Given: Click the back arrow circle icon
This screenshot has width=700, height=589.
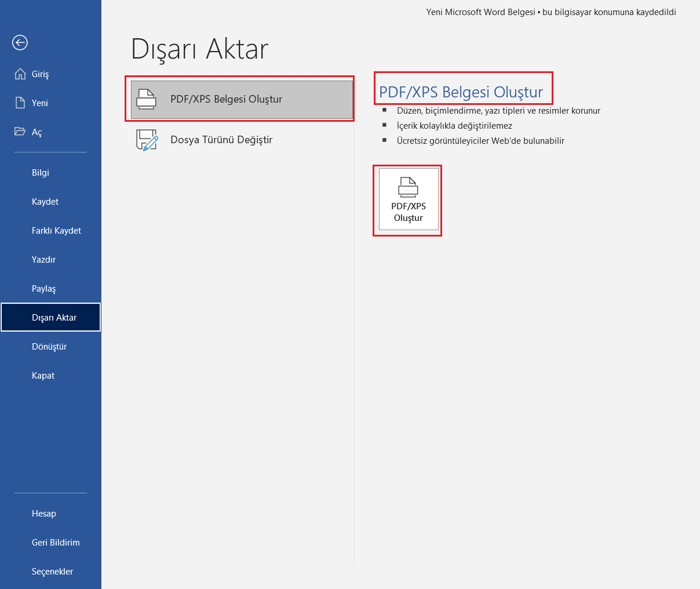Looking at the screenshot, I should (20, 42).
